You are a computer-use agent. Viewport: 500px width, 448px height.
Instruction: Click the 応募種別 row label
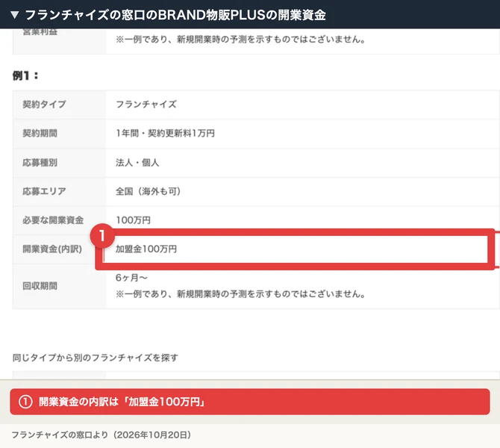[x=40, y=163]
